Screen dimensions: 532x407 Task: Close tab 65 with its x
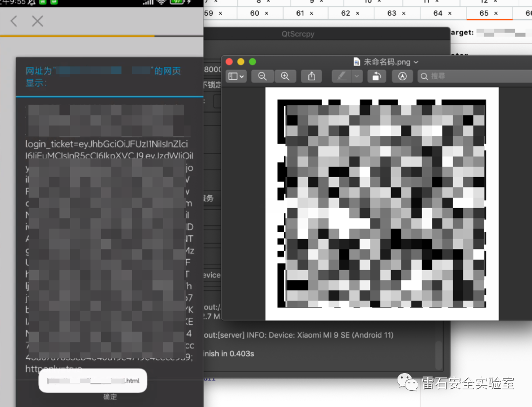(496, 14)
